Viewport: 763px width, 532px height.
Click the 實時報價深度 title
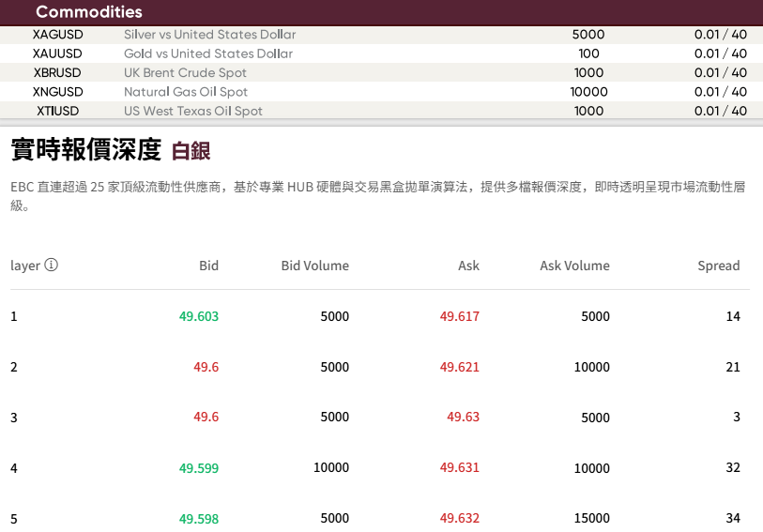pos(85,150)
